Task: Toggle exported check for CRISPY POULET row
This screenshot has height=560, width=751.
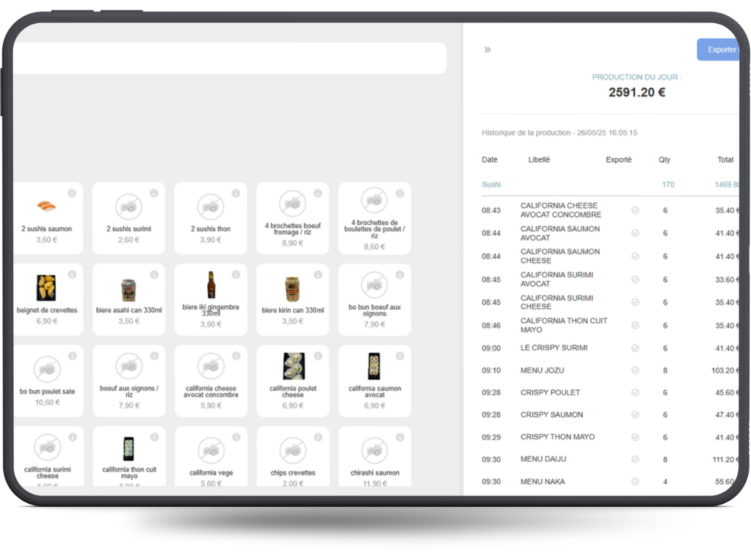Action: pos(635,393)
